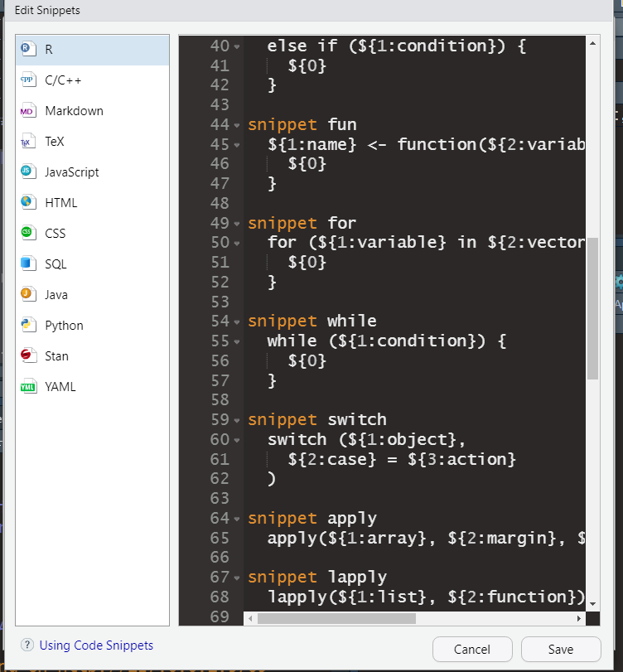Choose SQL in language list
Image resolution: width=623 pixels, height=672 pixels.
point(93,264)
